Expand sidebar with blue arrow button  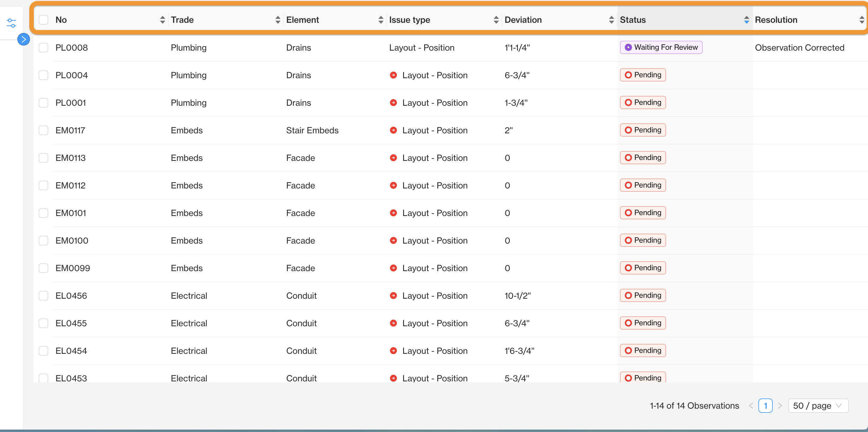pos(24,40)
